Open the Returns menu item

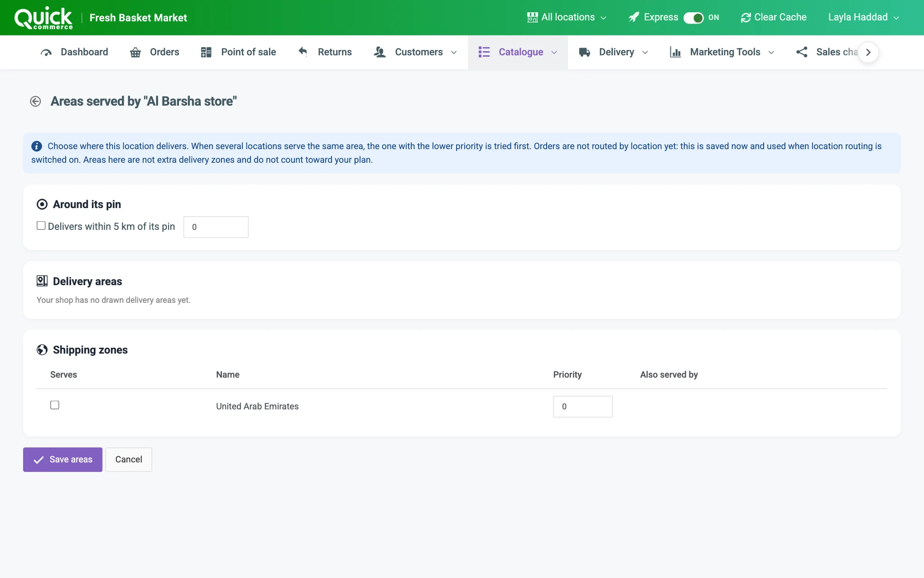(325, 52)
